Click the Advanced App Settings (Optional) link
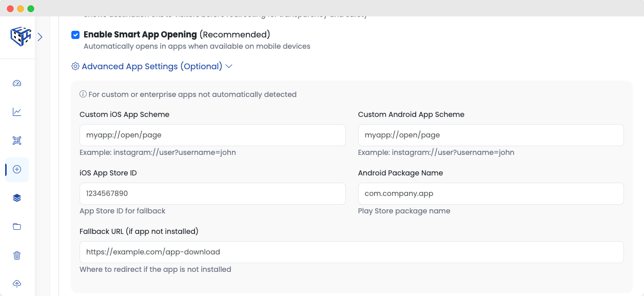 coord(151,67)
